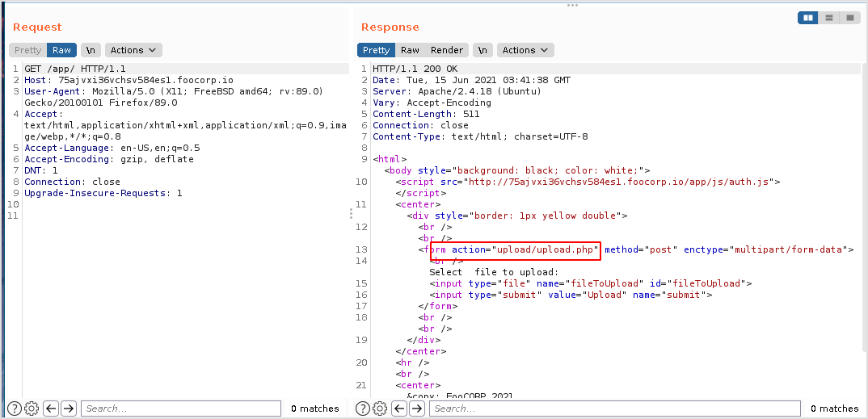Open Request search settings gear
Image resolution: width=868 pixels, height=419 pixels.
32,409
